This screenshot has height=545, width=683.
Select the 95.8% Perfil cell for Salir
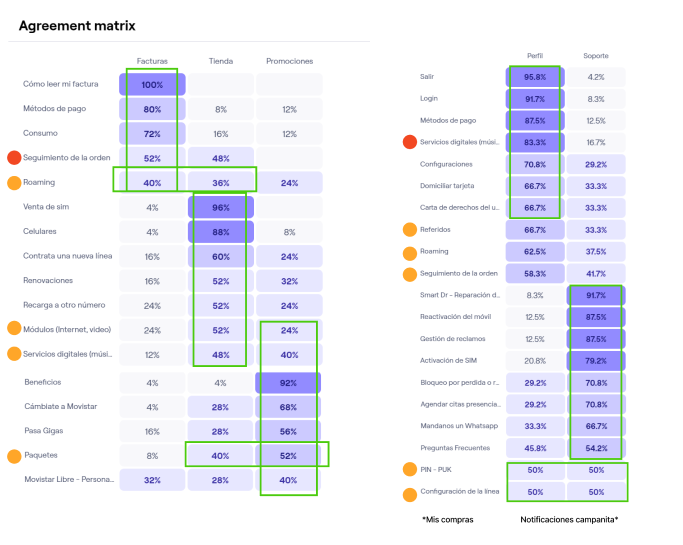[x=535, y=77]
